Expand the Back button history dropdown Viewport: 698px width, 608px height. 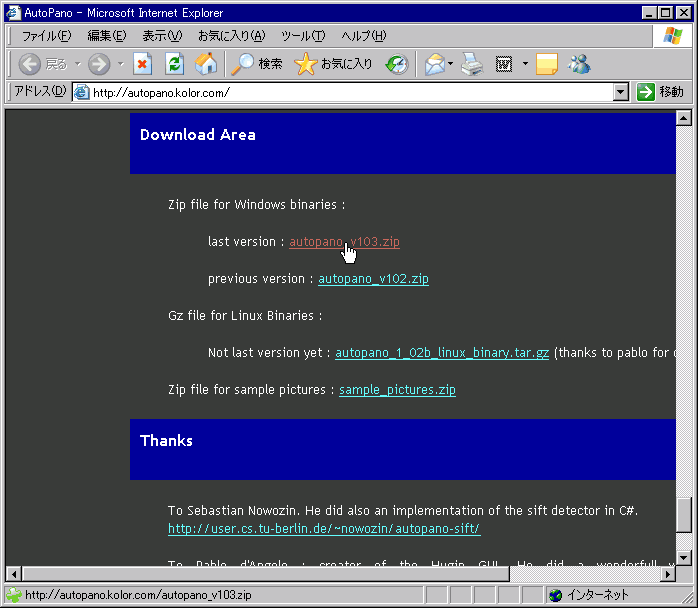click(78, 64)
